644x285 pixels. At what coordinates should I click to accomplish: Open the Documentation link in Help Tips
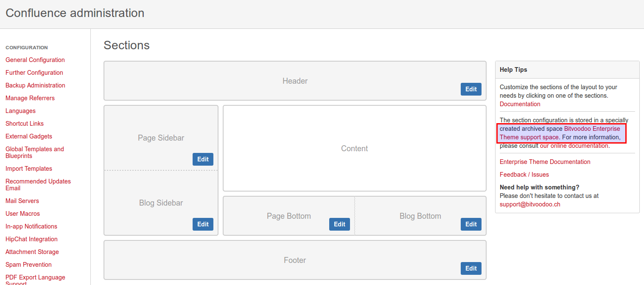coord(520,104)
